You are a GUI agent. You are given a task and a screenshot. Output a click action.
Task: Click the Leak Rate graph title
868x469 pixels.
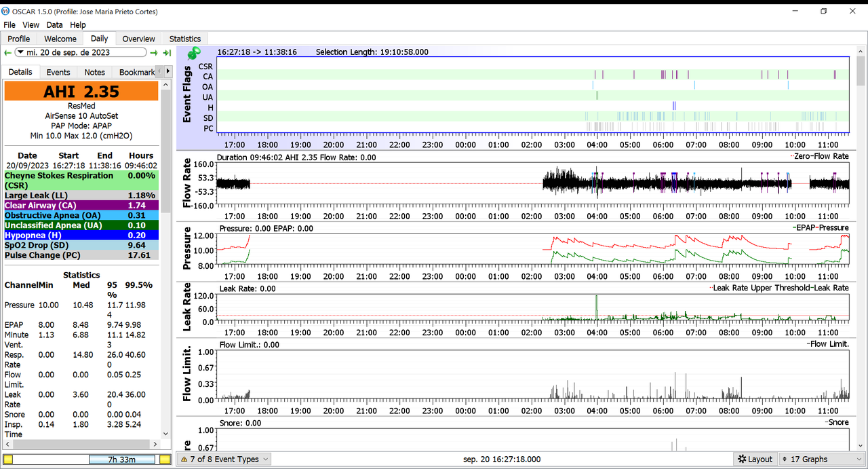pos(188,308)
